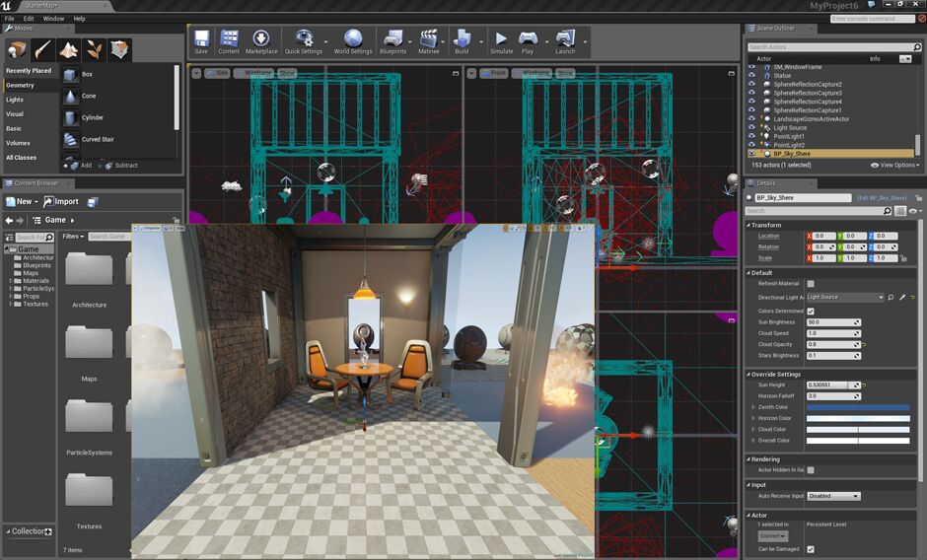Enable the Actor Hidden In Game checkbox
The width and height of the screenshot is (927, 560).
tap(811, 470)
